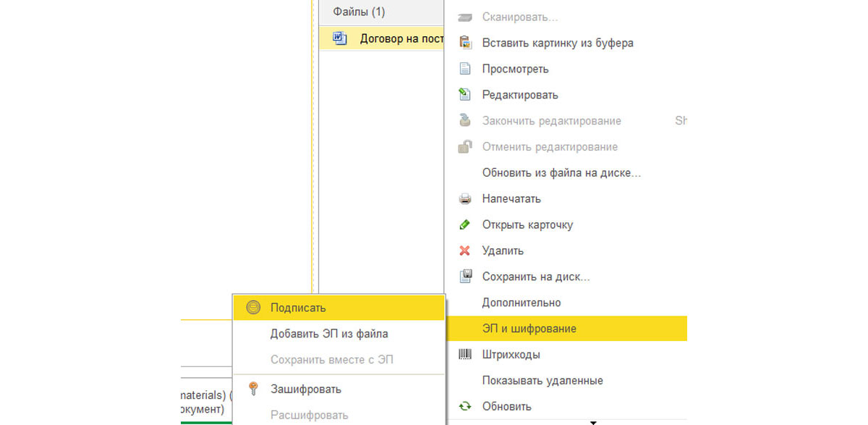The height and width of the screenshot is (425, 868).
Task: Expand the Штрихкоды submenu
Action: point(566,355)
